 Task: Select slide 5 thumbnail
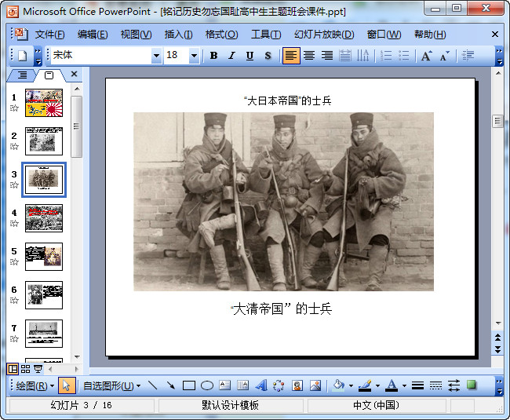(44, 256)
